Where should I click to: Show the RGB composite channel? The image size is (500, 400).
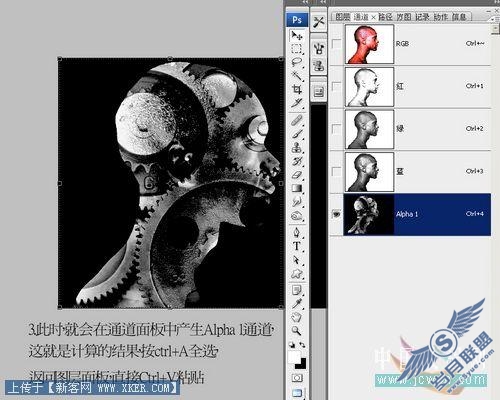point(337,44)
